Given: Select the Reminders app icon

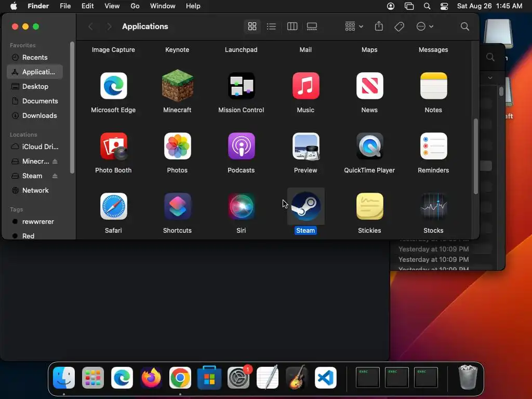Looking at the screenshot, I should (434, 146).
